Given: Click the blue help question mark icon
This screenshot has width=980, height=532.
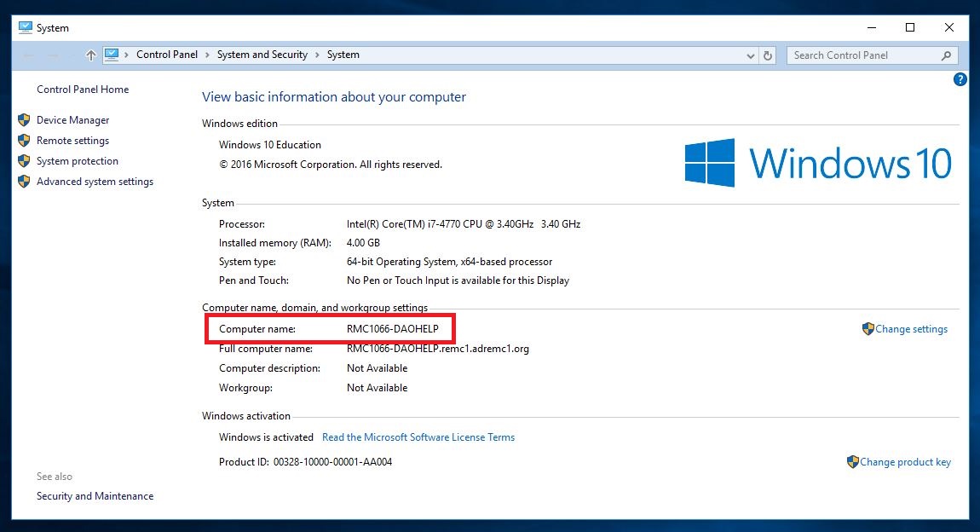Looking at the screenshot, I should point(960,79).
